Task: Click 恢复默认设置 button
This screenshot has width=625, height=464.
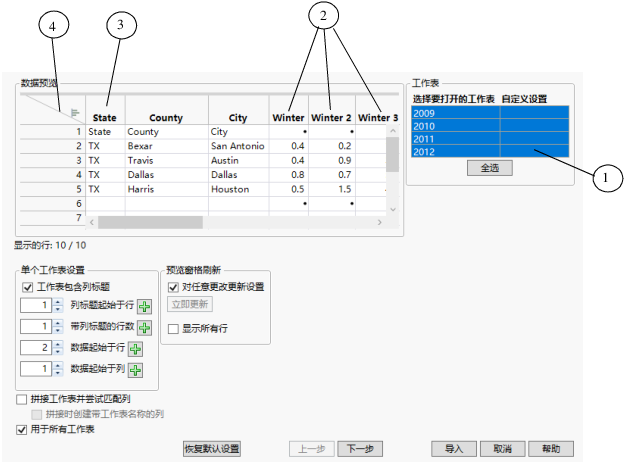Action: pos(212,449)
